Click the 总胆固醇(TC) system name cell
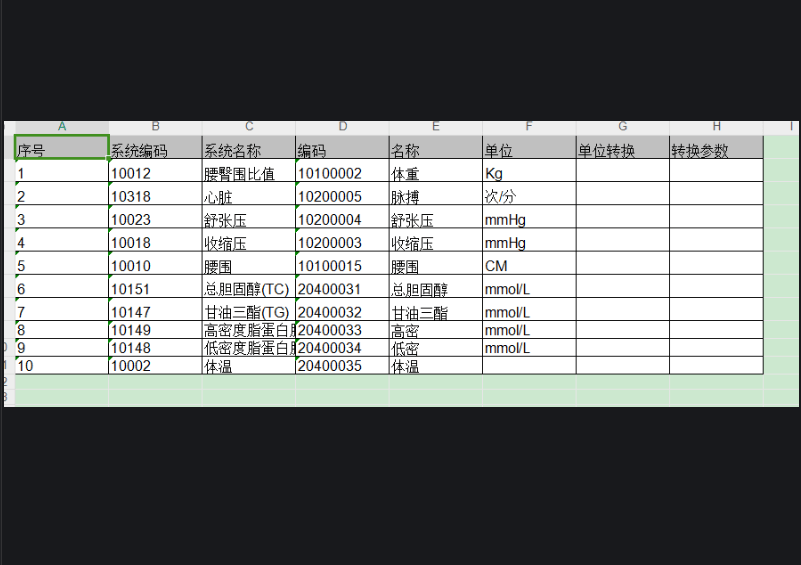The height and width of the screenshot is (565, 801). [248, 289]
